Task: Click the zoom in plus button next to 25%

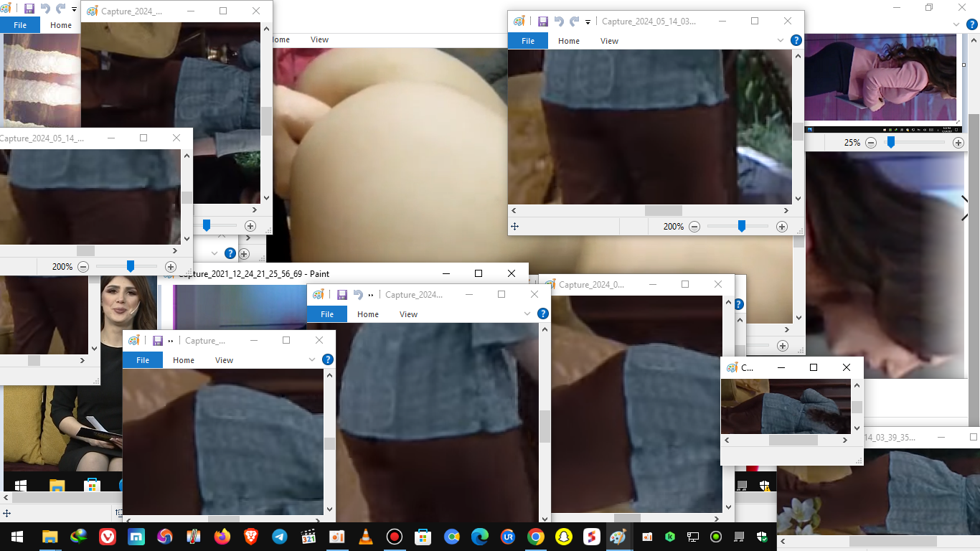Action: coord(958,143)
